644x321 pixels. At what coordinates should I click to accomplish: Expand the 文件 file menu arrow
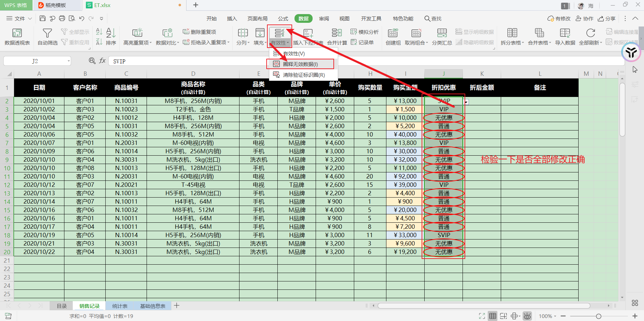30,18
